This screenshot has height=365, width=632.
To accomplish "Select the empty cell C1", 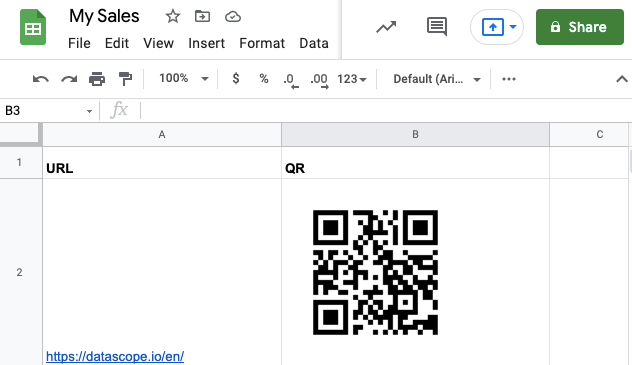I will point(590,163).
